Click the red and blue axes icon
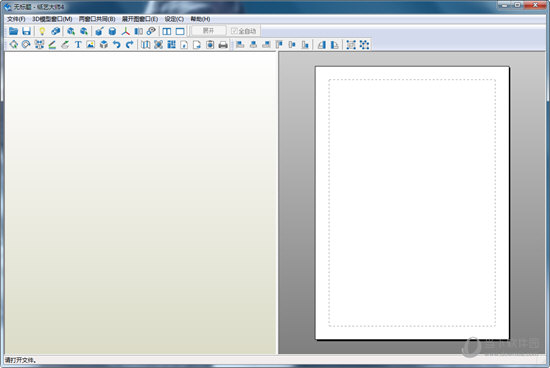Image resolution: width=550 pixels, height=368 pixels. pos(126,31)
